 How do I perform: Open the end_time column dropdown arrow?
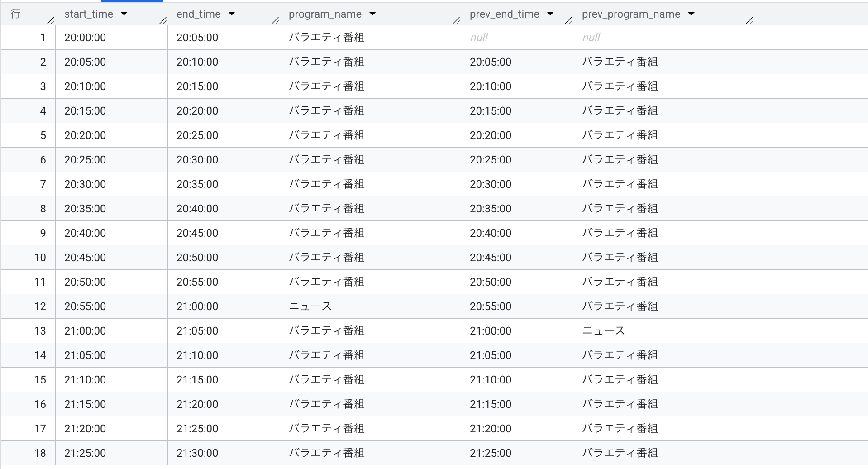232,14
